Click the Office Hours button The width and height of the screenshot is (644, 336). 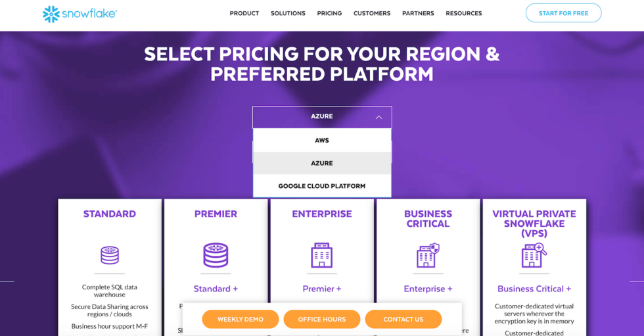(x=322, y=319)
